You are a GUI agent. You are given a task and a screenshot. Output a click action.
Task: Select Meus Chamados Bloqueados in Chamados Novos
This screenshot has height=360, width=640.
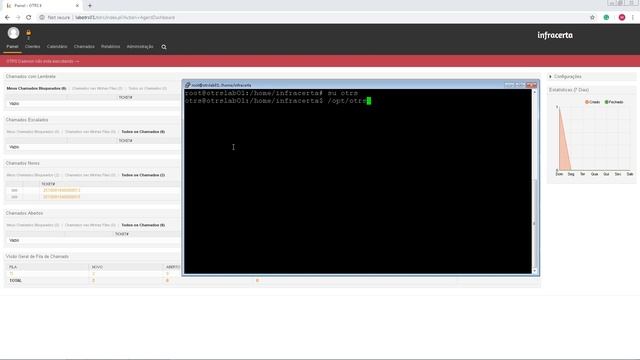pyautogui.click(x=33, y=175)
